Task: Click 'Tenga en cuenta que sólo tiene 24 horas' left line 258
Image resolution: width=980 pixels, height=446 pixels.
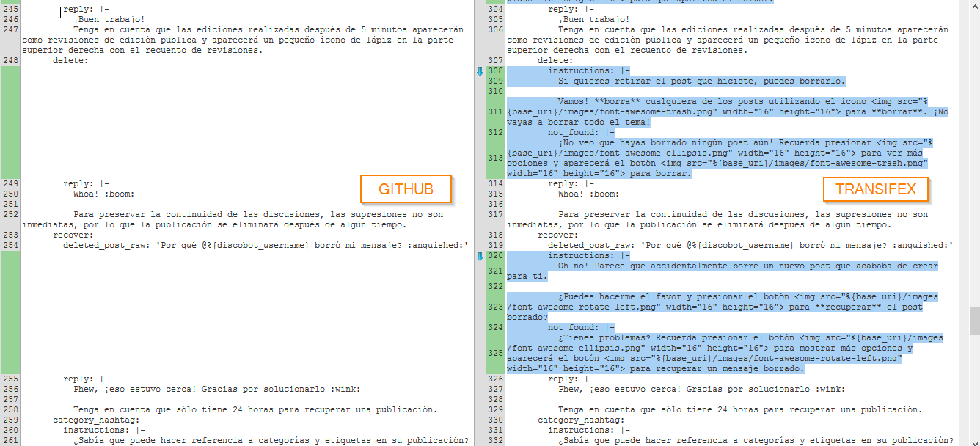Action: click(x=173, y=410)
